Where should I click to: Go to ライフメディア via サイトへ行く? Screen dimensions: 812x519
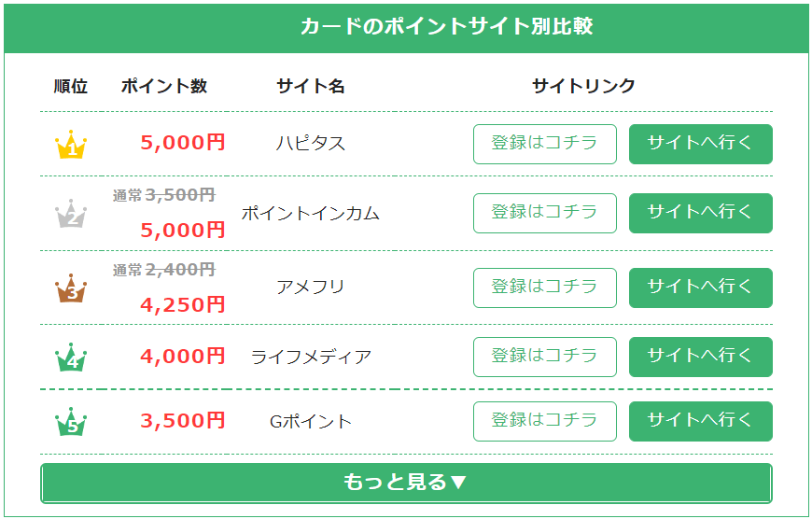(x=700, y=357)
